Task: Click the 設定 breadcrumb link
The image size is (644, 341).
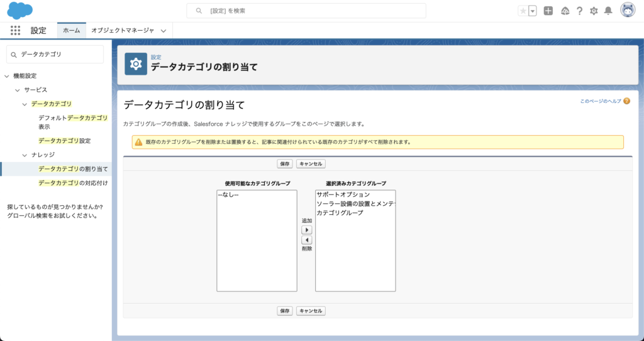Action: [156, 57]
